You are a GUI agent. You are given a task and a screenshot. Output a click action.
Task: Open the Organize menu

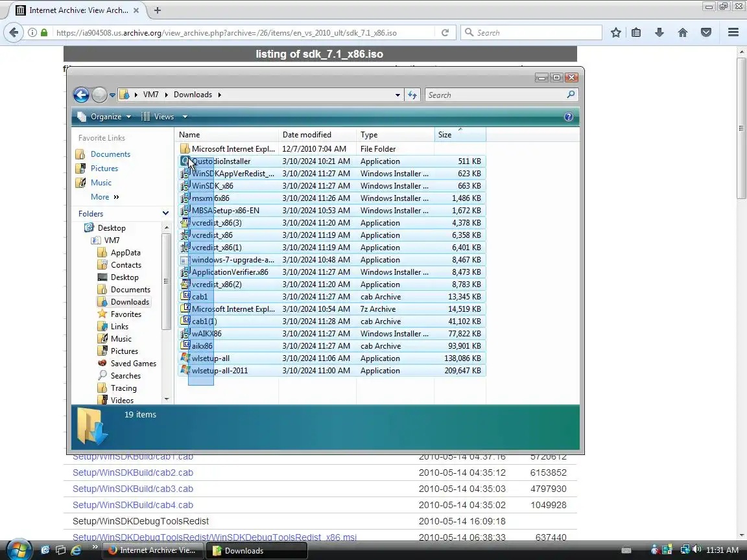[104, 117]
